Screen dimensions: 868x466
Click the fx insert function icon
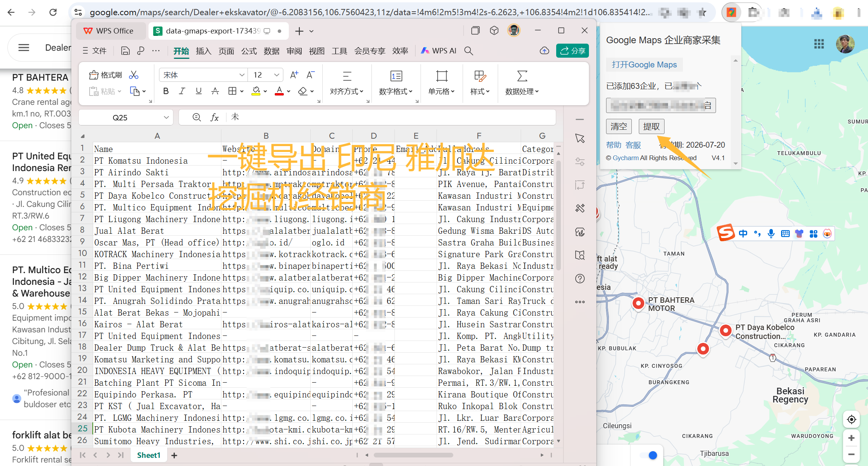(214, 117)
